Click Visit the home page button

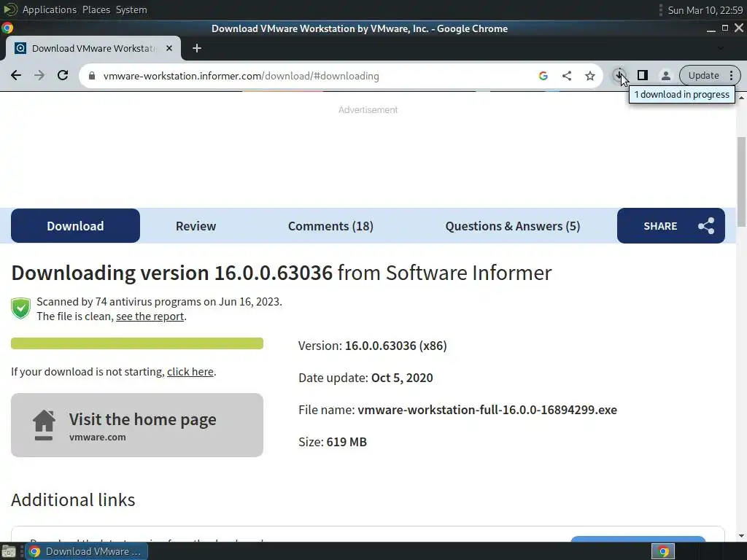tap(137, 425)
